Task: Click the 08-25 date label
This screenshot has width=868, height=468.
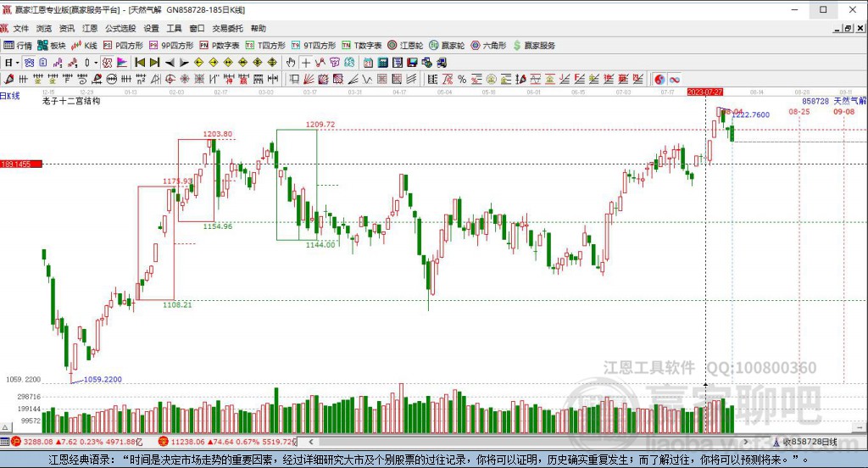Action: click(x=799, y=112)
